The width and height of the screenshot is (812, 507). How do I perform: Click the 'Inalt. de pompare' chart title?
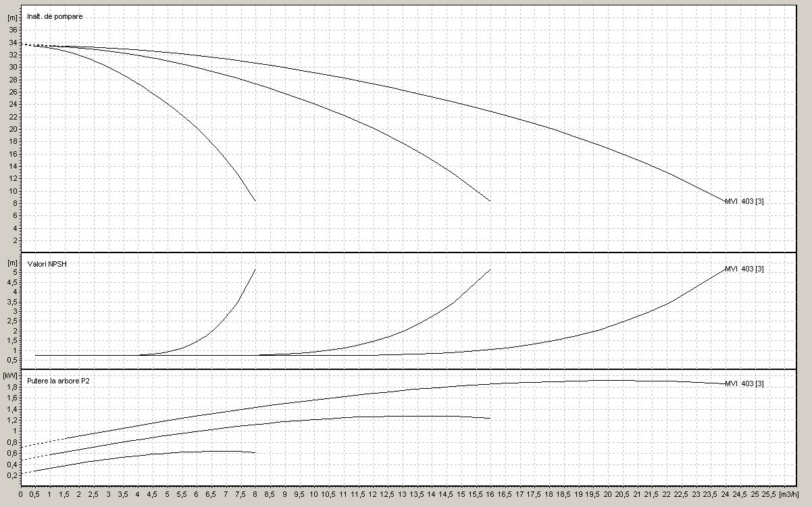55,16
